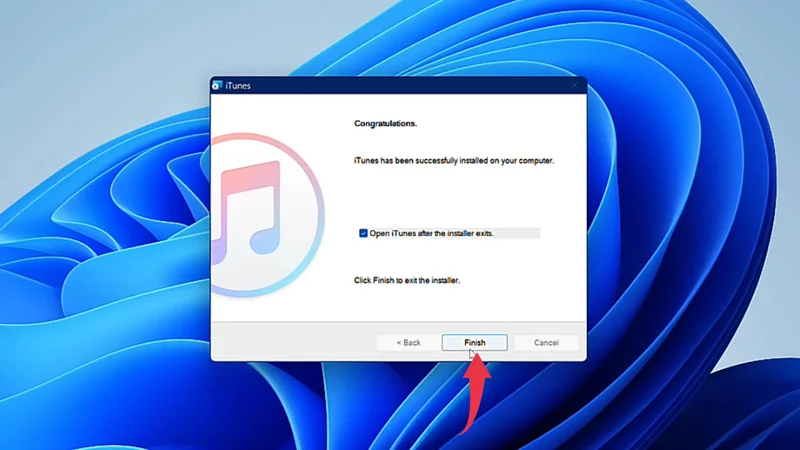Click the "Open iTunes after the installer exits" label
This screenshot has width=800, height=450.
click(431, 233)
